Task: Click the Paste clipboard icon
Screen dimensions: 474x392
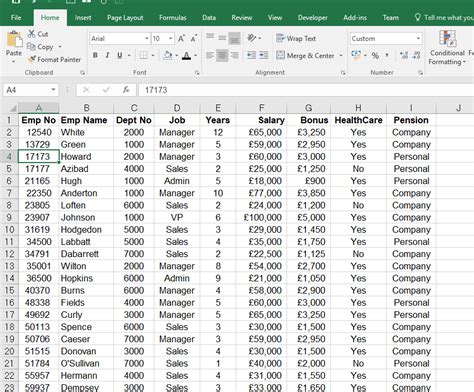Action: coord(14,39)
